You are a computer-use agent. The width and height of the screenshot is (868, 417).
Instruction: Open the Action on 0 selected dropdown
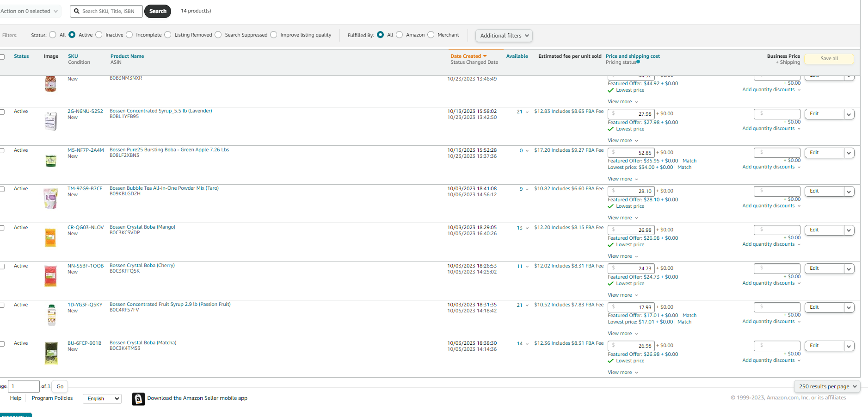[x=30, y=11]
